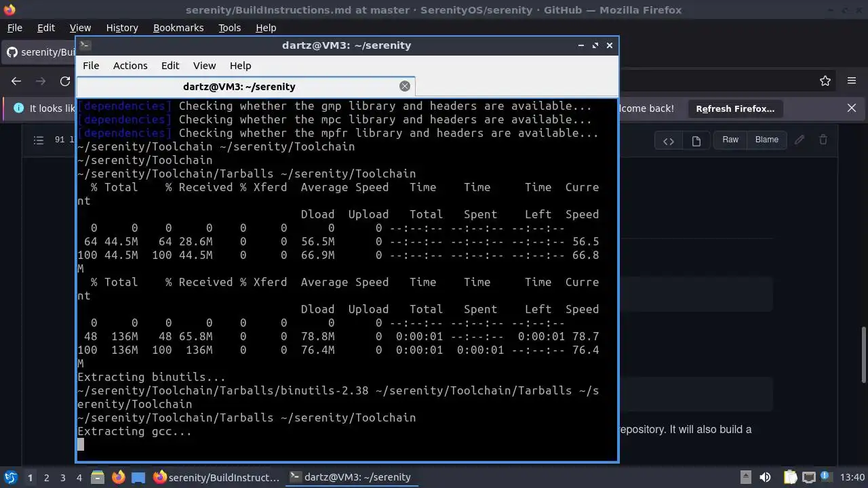Open Firefox File menu
The width and height of the screenshot is (868, 488).
[14, 28]
